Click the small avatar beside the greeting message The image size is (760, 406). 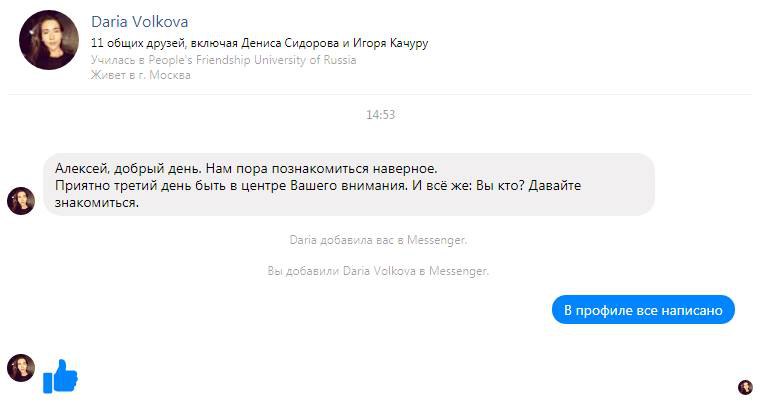(21, 201)
